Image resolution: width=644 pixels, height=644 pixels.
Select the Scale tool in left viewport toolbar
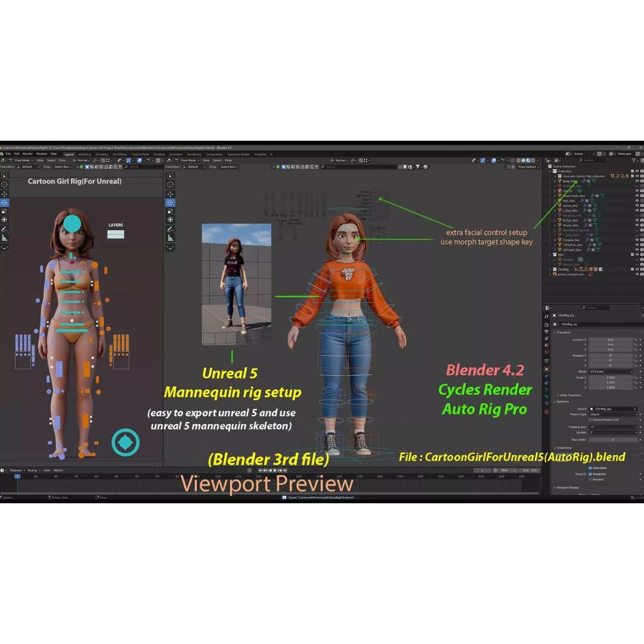pos(4,211)
